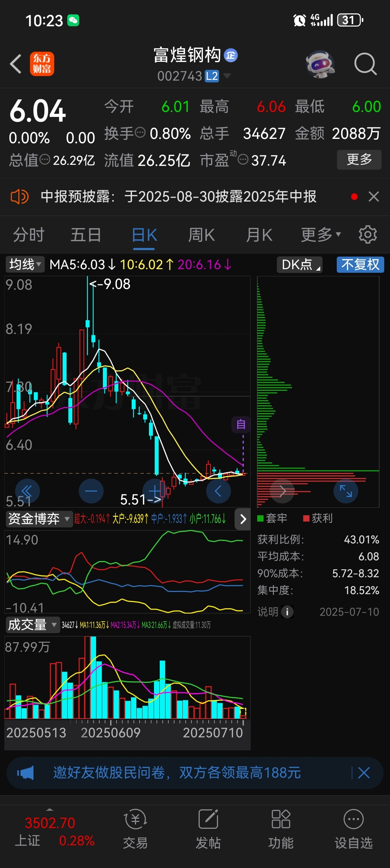
Task: Dismiss the 中报预披露 notice
Action: coord(374,196)
